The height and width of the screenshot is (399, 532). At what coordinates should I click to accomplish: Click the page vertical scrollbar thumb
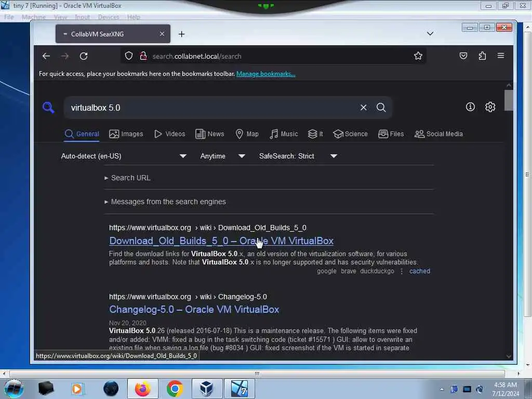[509, 100]
